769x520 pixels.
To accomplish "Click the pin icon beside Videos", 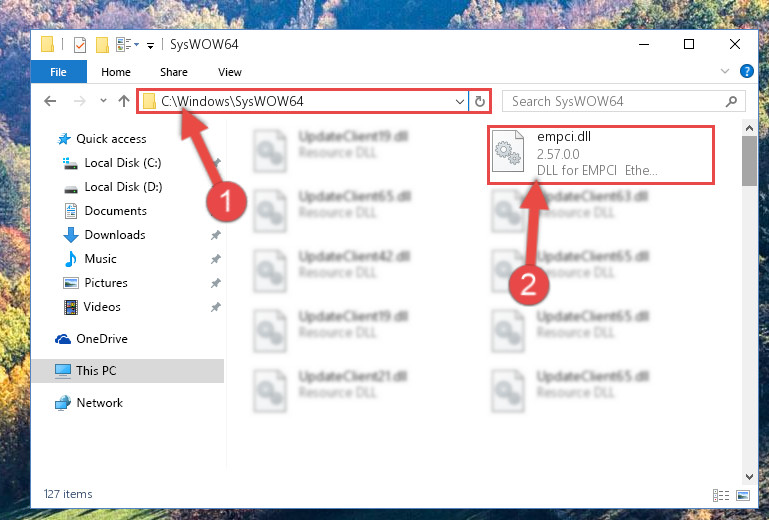I will [215, 307].
